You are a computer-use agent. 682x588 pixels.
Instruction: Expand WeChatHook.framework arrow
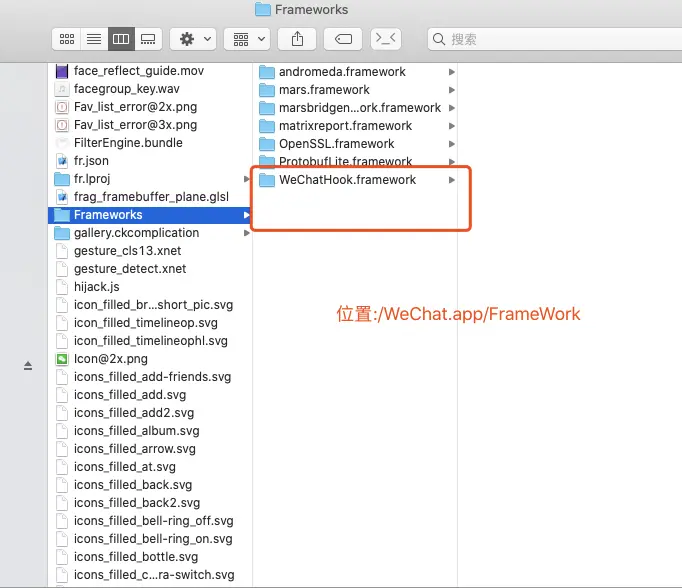point(451,180)
